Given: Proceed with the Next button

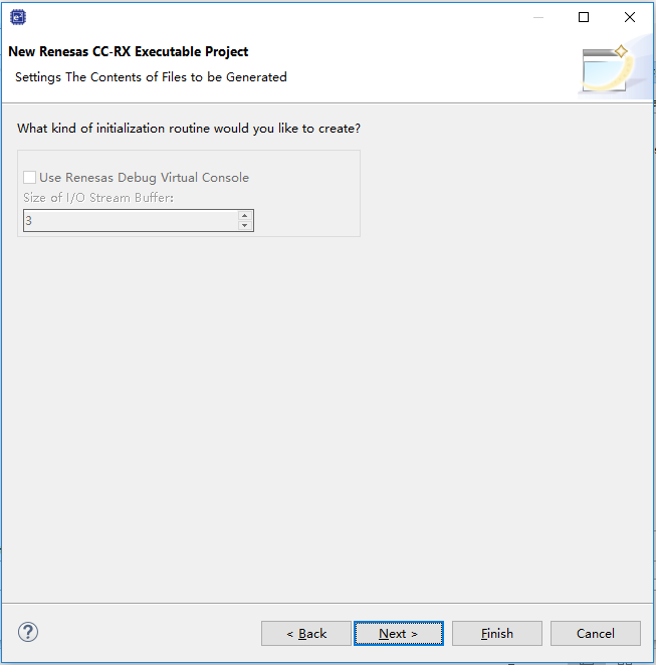Looking at the screenshot, I should pos(399,634).
